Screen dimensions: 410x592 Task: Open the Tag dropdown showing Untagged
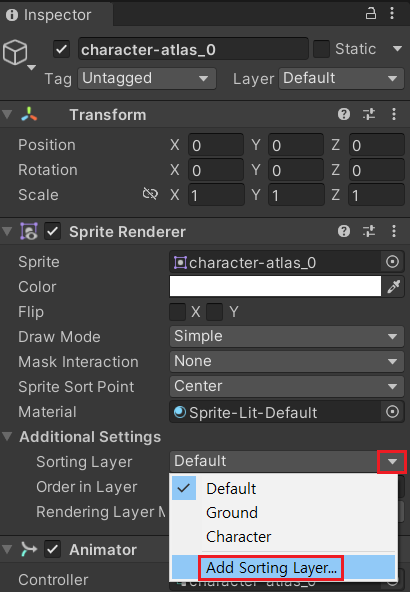click(x=147, y=79)
